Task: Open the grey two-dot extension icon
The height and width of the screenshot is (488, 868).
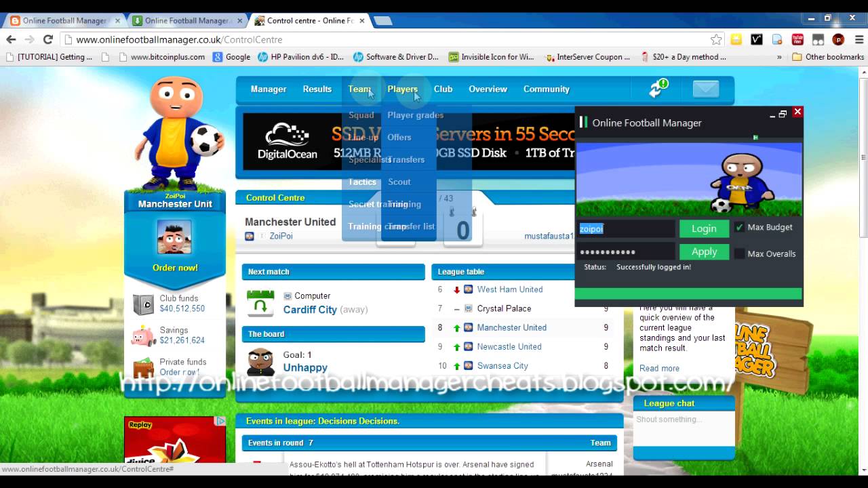Action: 818,39
